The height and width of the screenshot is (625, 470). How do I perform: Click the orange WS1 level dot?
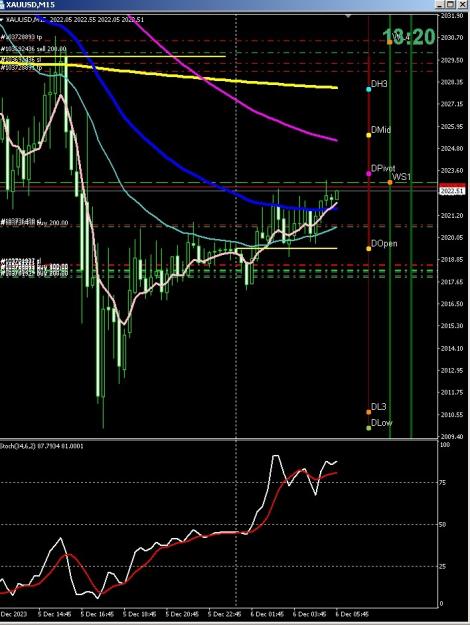click(390, 183)
